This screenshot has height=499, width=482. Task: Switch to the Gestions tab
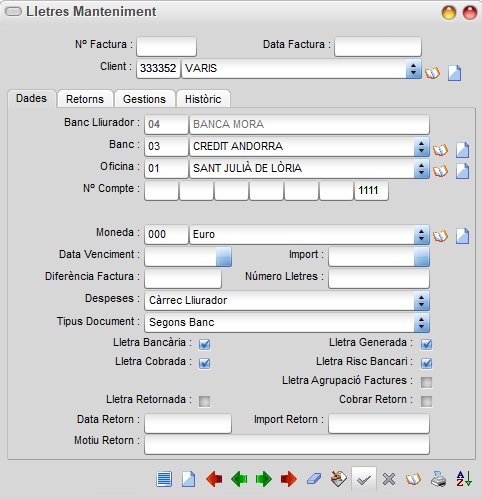point(144,99)
